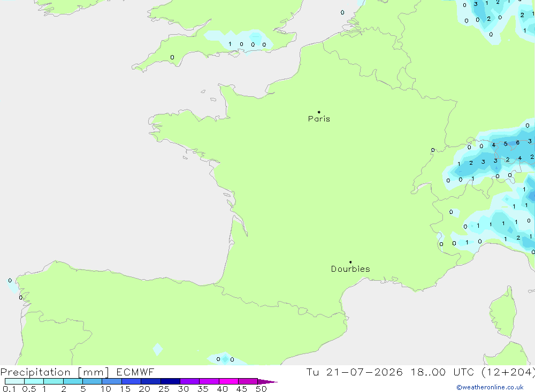Select the purple 30 mm legend swatch
The height and width of the screenshot is (392, 535).
pyautogui.click(x=190, y=381)
